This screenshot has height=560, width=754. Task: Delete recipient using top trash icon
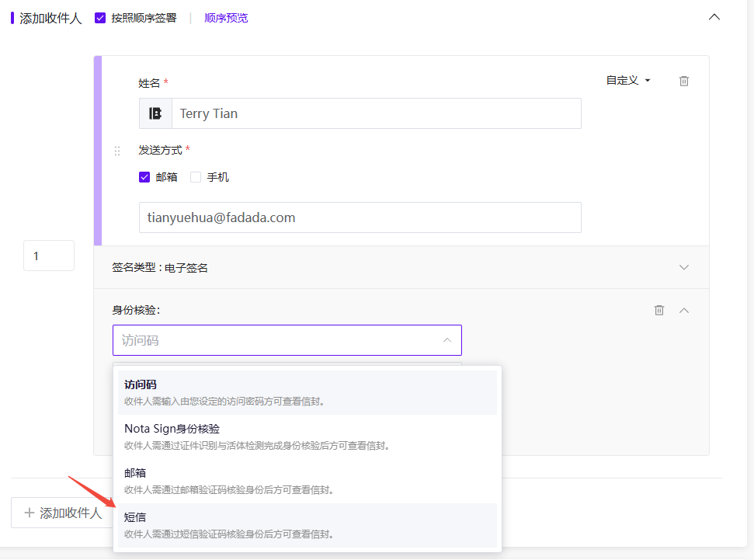coord(684,81)
